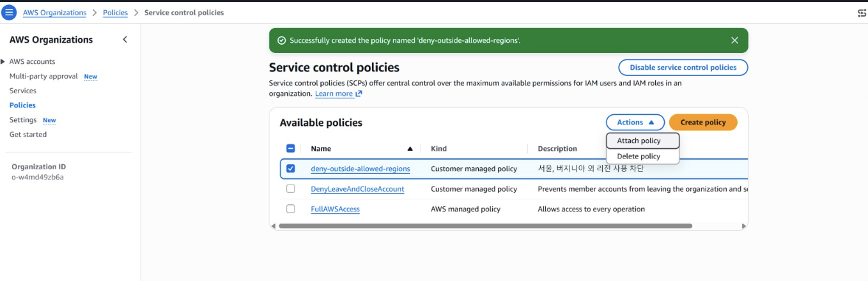Click 'AWS managed policy' cell

[465, 209]
